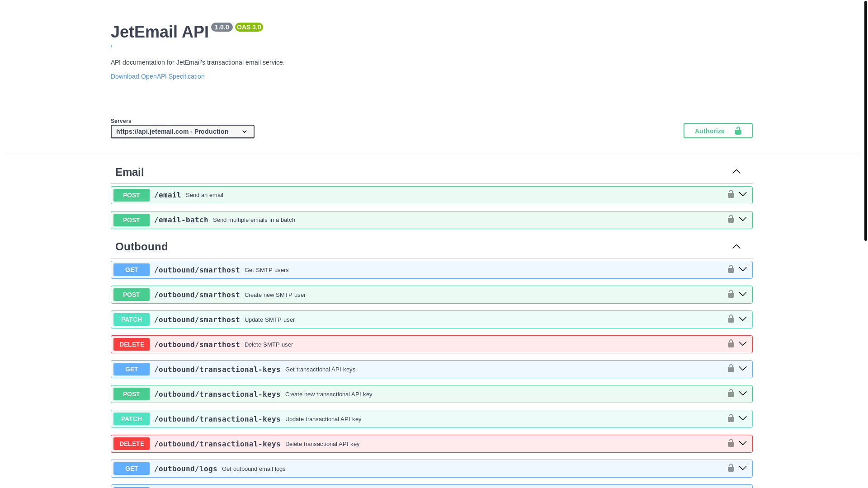
Task: Expand POST /email-batch with its chevron arrow
Action: pyautogui.click(x=743, y=219)
